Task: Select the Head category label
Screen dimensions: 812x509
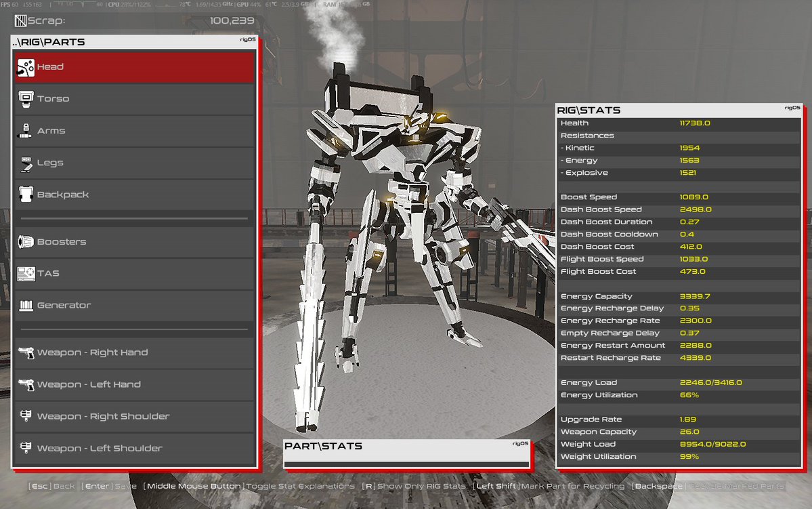Action: [x=50, y=67]
